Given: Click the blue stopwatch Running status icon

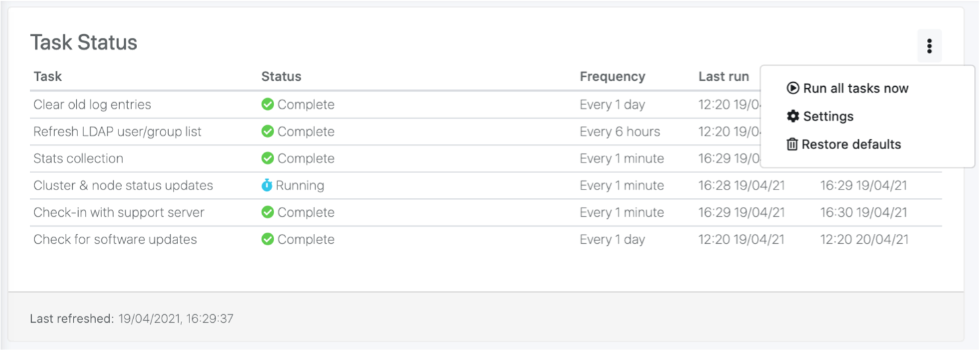Looking at the screenshot, I should coord(267,186).
